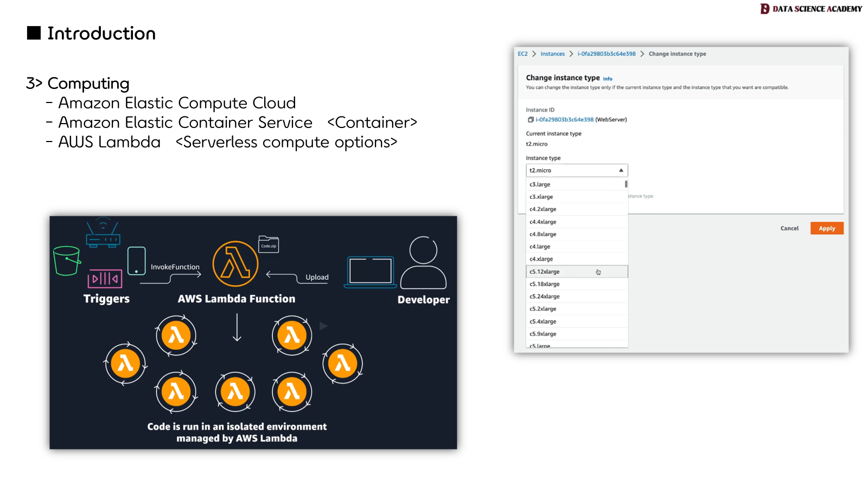Screen dimensions: 868x488
Task: Click the green S3 bucket trigger icon
Action: point(67,261)
